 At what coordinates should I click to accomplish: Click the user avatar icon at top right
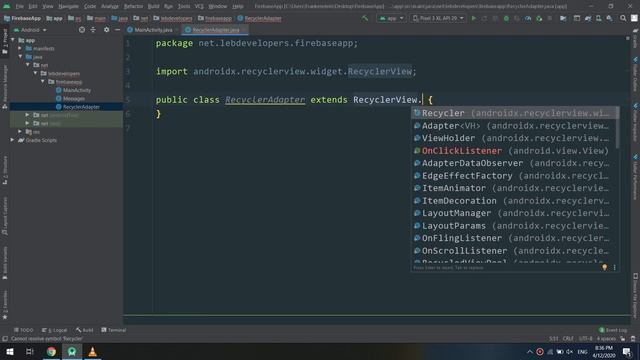coord(634,18)
